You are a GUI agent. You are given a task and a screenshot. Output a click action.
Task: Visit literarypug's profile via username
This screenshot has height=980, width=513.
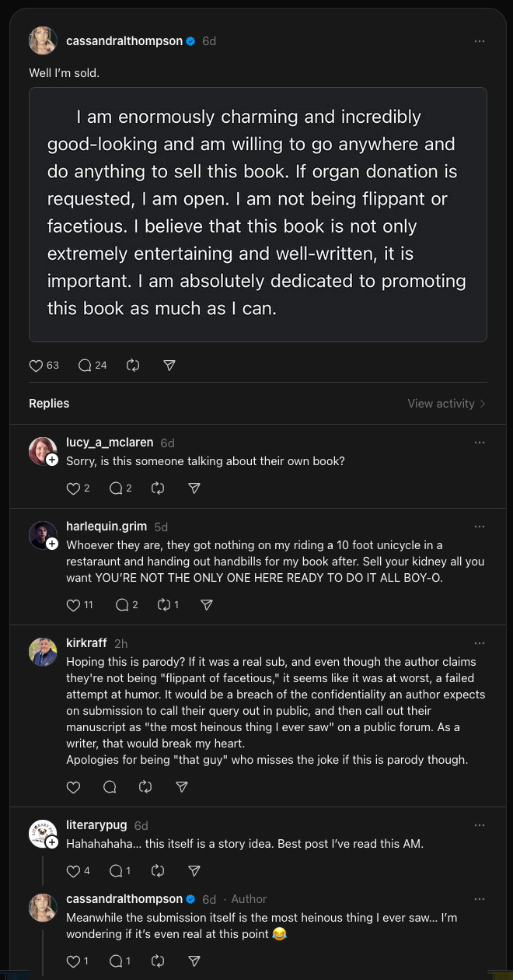click(x=97, y=825)
